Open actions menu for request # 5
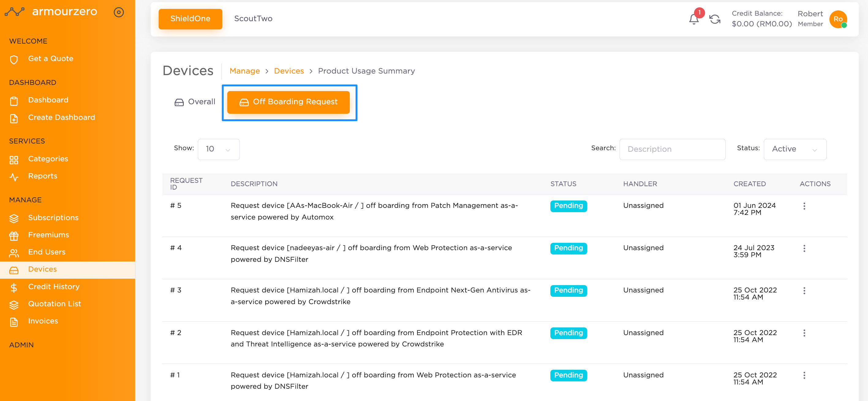868x401 pixels. tap(804, 206)
